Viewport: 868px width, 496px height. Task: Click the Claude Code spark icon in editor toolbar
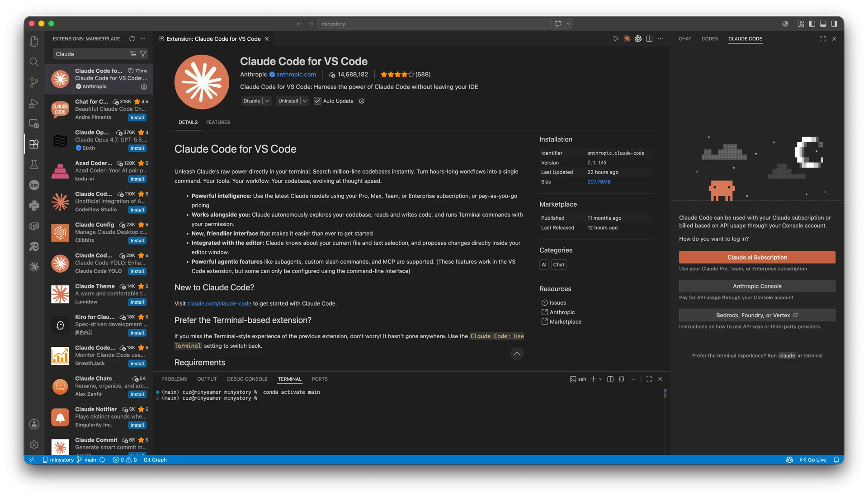(627, 39)
